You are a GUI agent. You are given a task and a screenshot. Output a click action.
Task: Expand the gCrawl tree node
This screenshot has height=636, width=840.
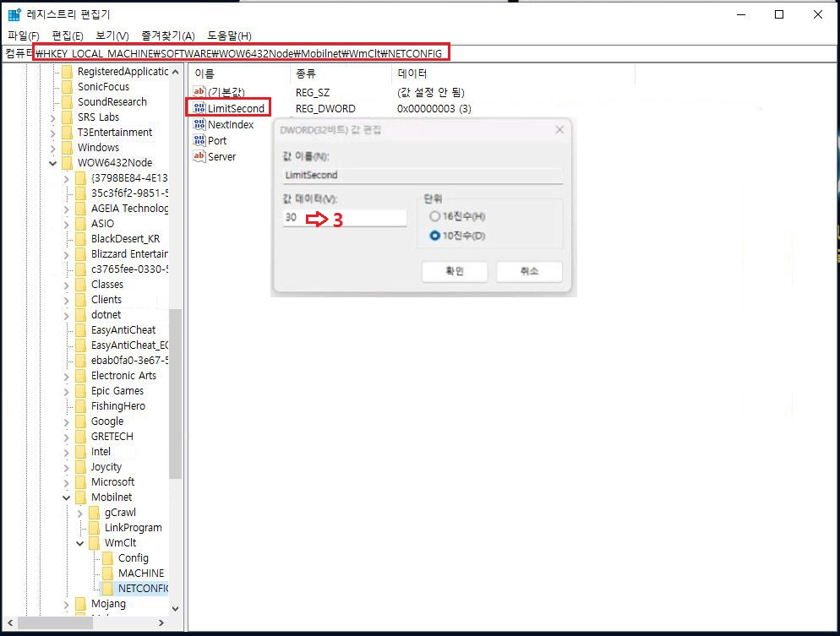pyautogui.click(x=79, y=513)
